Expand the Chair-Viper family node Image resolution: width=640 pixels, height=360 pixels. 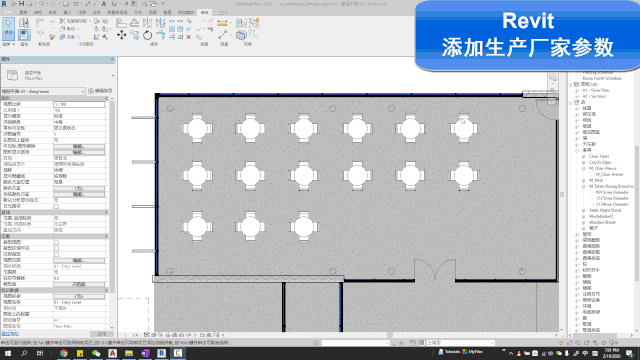583,156
